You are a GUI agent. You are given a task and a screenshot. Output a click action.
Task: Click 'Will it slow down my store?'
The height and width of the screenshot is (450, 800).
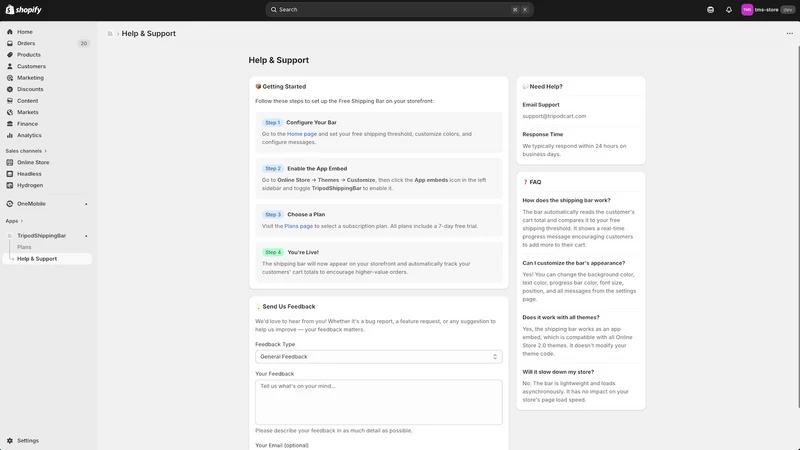[558, 372]
